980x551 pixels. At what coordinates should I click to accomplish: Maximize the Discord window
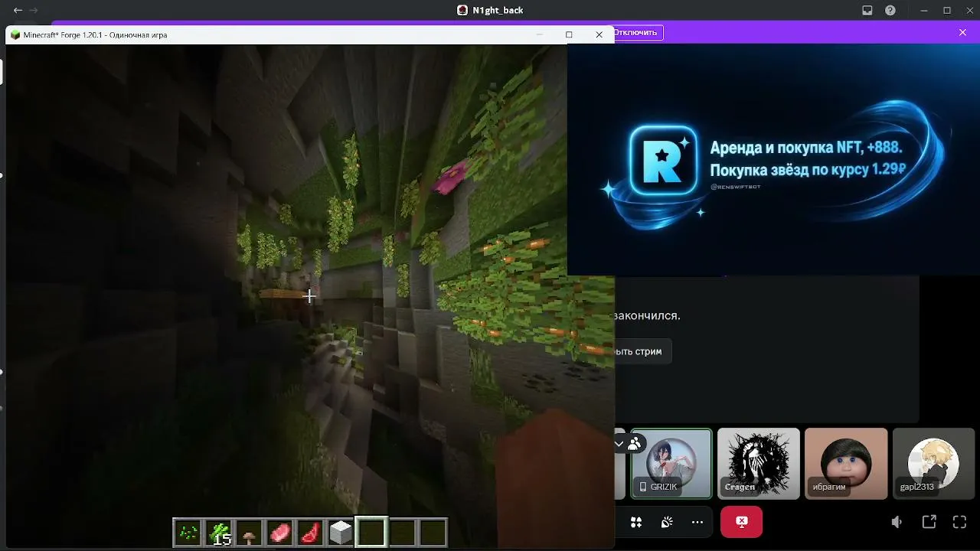(x=947, y=11)
